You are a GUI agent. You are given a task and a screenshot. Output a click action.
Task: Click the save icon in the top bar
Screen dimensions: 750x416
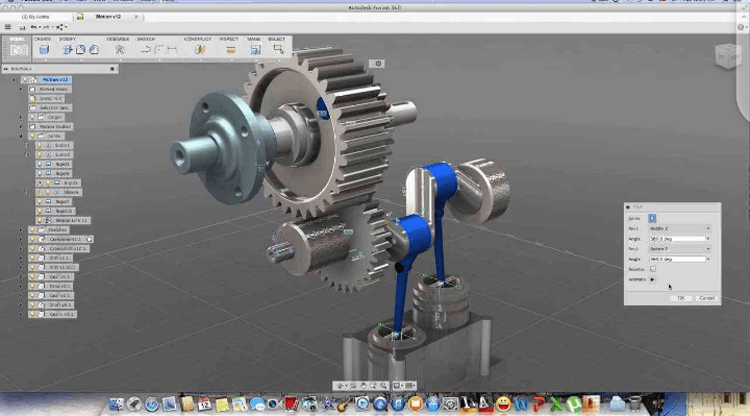tap(20, 27)
